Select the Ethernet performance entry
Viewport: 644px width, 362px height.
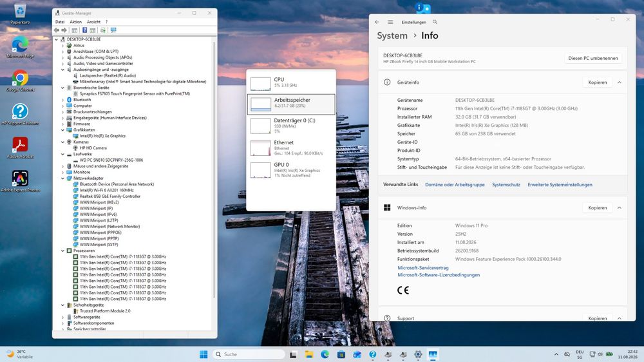tap(291, 148)
